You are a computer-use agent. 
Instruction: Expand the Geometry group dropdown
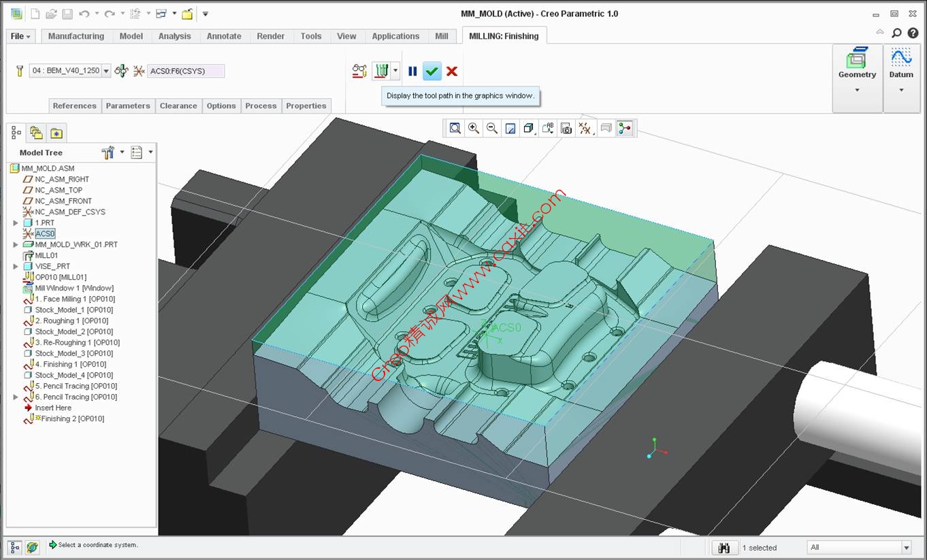coord(857,90)
